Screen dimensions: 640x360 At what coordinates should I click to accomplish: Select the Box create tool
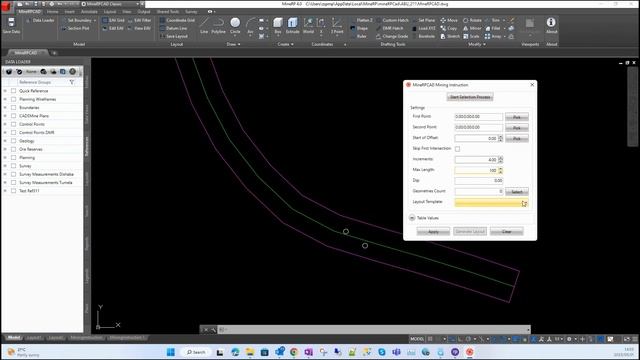point(278,25)
